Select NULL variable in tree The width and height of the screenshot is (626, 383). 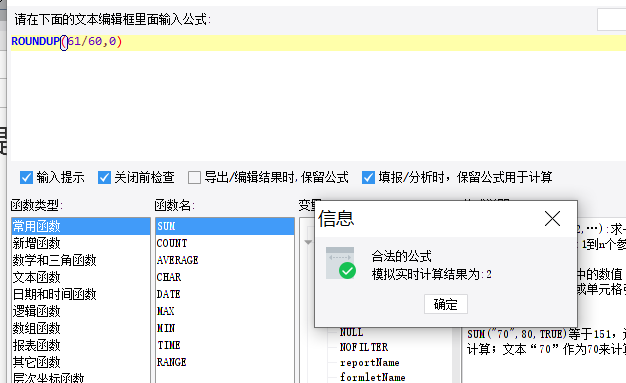click(351, 332)
